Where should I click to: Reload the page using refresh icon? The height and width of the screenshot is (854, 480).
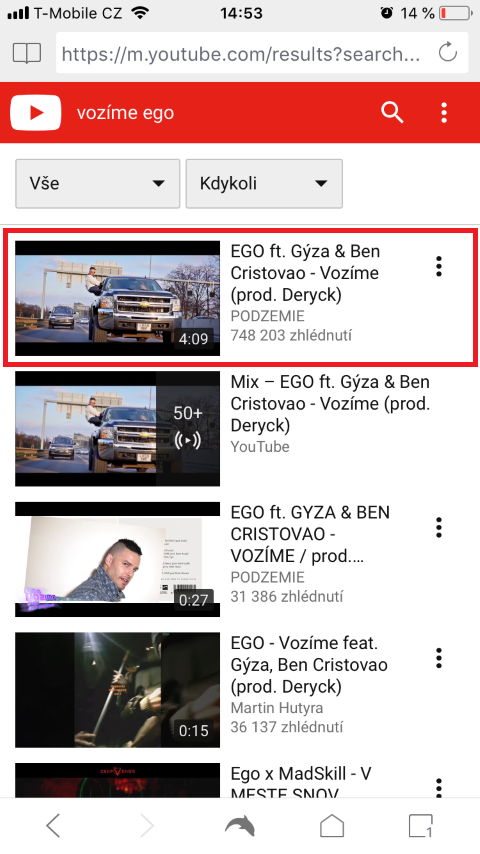[x=448, y=53]
